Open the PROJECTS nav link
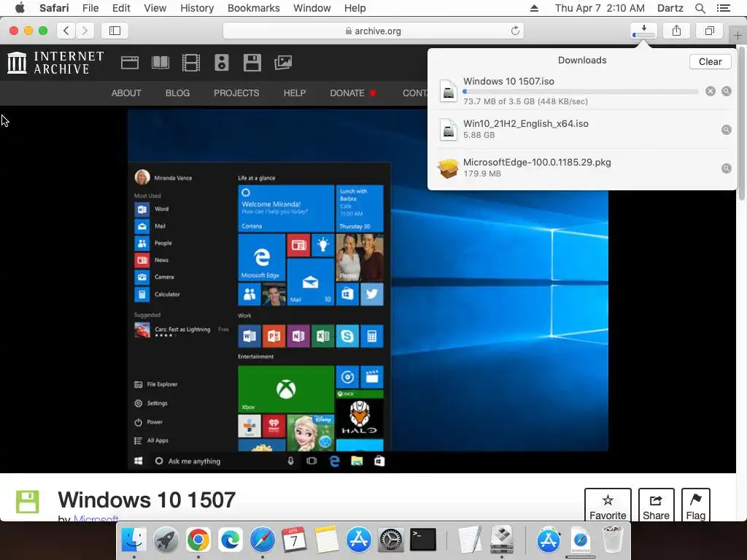The width and height of the screenshot is (747, 560). tap(236, 93)
